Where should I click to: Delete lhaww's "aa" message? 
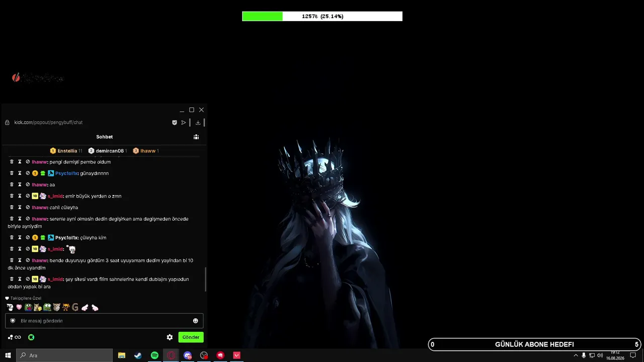point(12,185)
